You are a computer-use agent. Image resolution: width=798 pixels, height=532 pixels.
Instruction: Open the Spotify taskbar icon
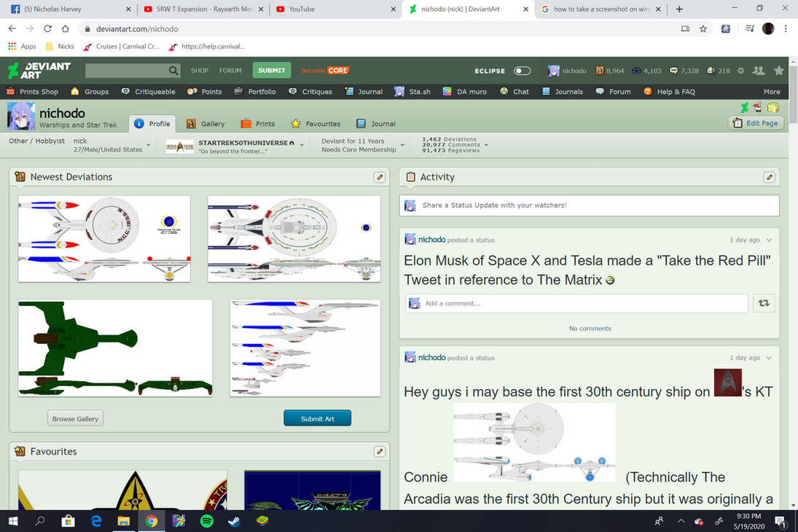click(x=207, y=521)
